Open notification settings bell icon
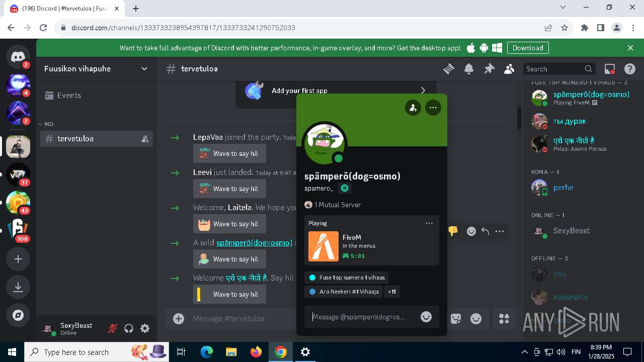 (x=469, y=69)
